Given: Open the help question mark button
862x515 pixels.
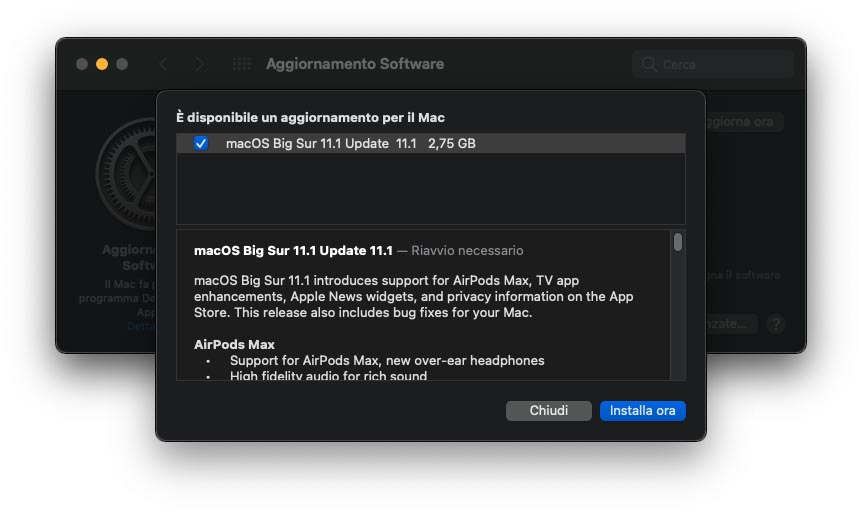Looking at the screenshot, I should [x=776, y=324].
